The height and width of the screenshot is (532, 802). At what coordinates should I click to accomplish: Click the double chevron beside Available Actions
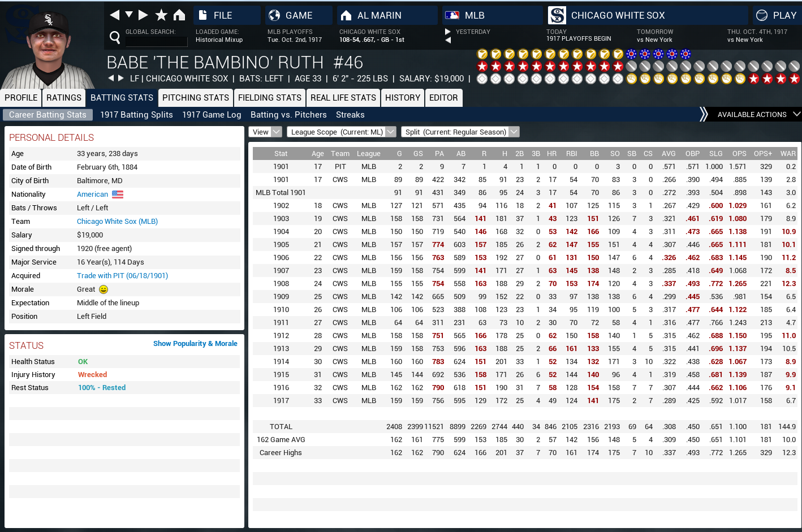click(x=704, y=114)
